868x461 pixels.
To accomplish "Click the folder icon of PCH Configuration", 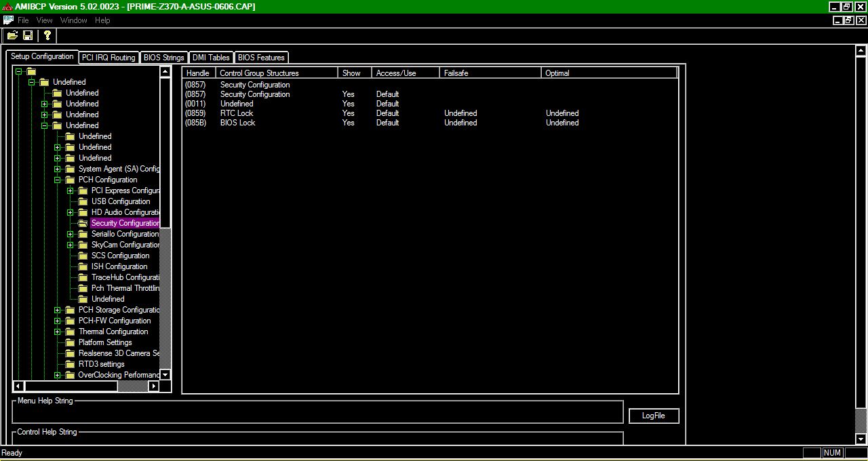I will click(x=70, y=180).
